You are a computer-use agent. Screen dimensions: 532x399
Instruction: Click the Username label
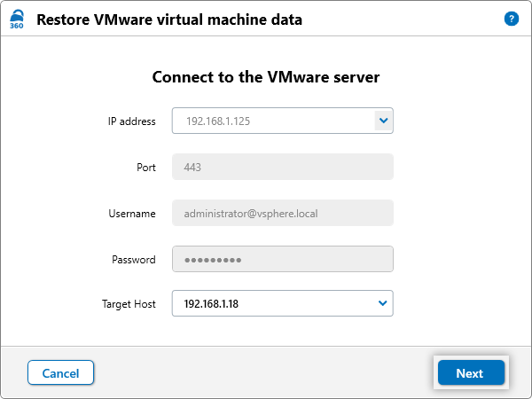(x=132, y=214)
